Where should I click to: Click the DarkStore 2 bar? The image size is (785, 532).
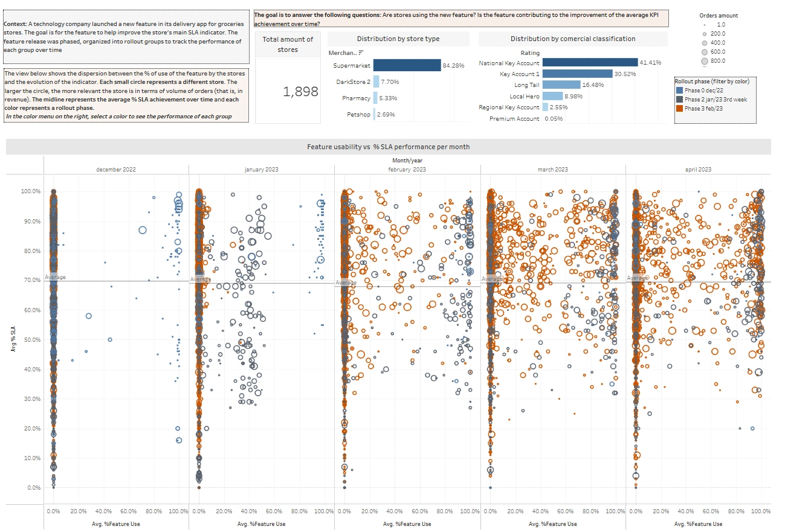376,82
